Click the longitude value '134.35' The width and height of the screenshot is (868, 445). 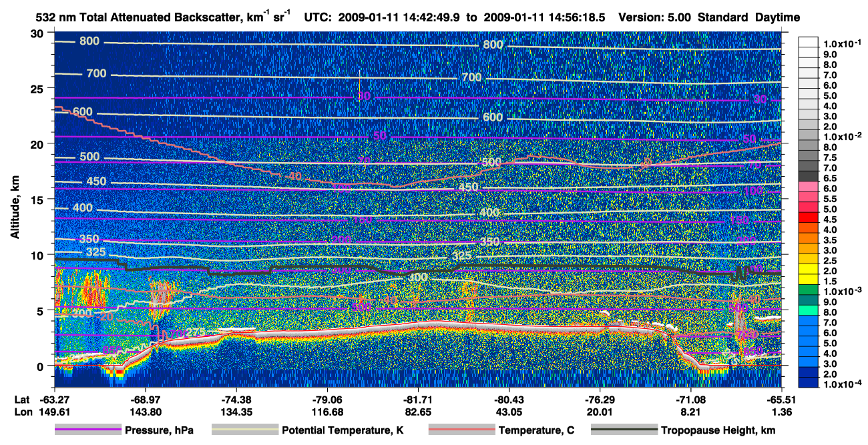(x=236, y=412)
